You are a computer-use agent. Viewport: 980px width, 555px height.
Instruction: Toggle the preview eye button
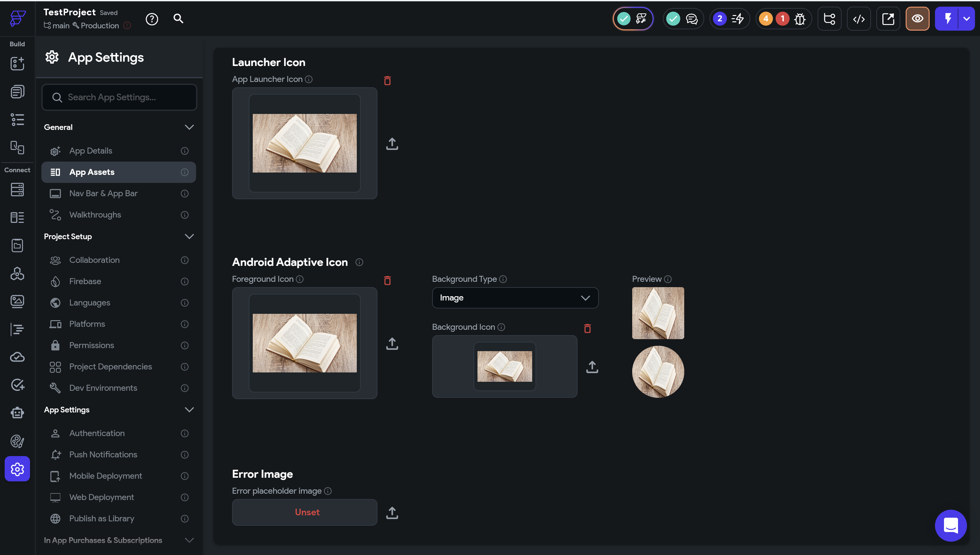click(x=917, y=19)
